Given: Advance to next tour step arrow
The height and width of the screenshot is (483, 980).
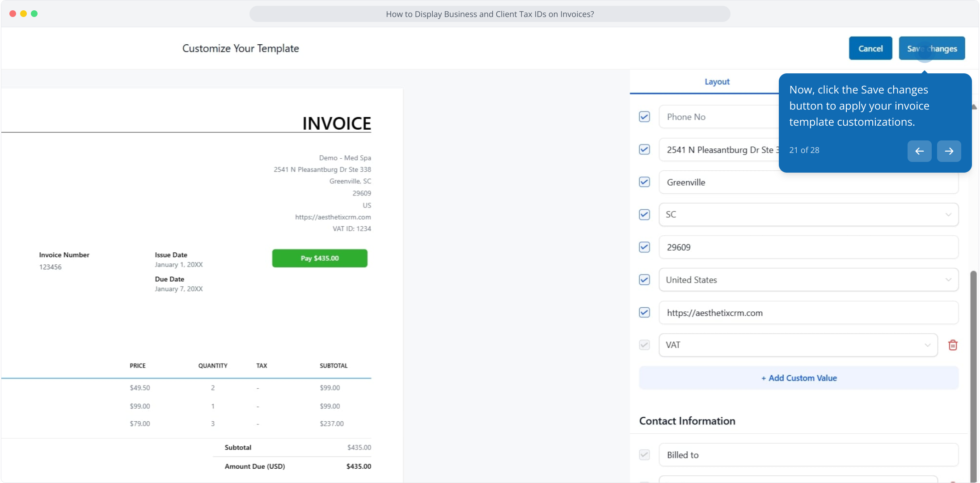Looking at the screenshot, I should coord(949,151).
